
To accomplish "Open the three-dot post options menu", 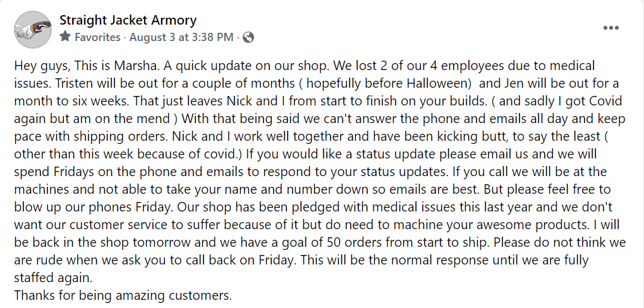I will coord(611,28).
